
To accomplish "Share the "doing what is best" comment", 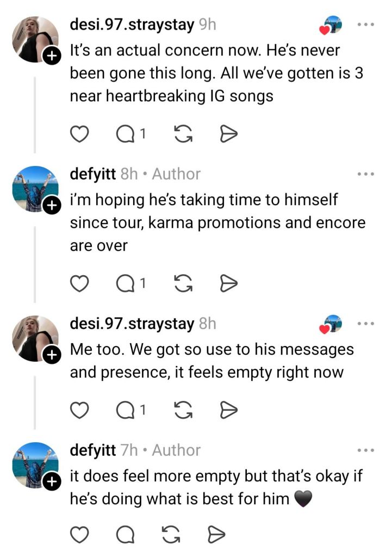I will tap(217, 536).
